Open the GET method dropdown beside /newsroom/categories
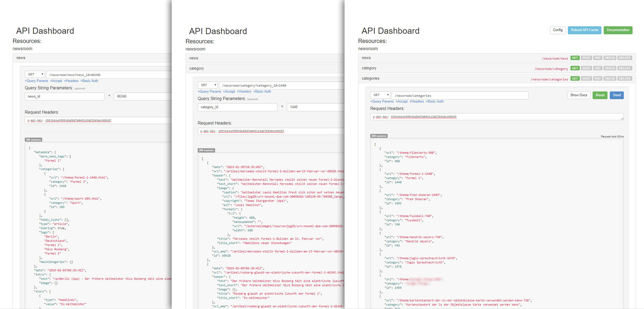This screenshot has height=309, width=644. [380, 95]
